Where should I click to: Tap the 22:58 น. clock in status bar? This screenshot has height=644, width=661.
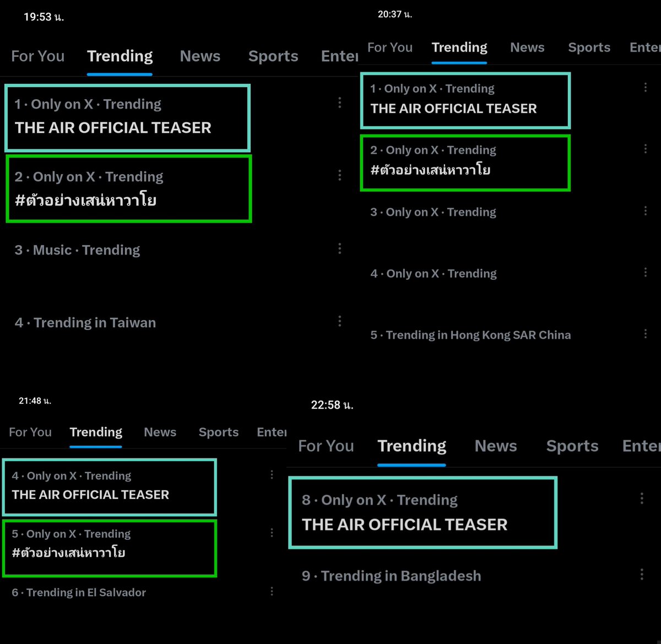pos(332,405)
